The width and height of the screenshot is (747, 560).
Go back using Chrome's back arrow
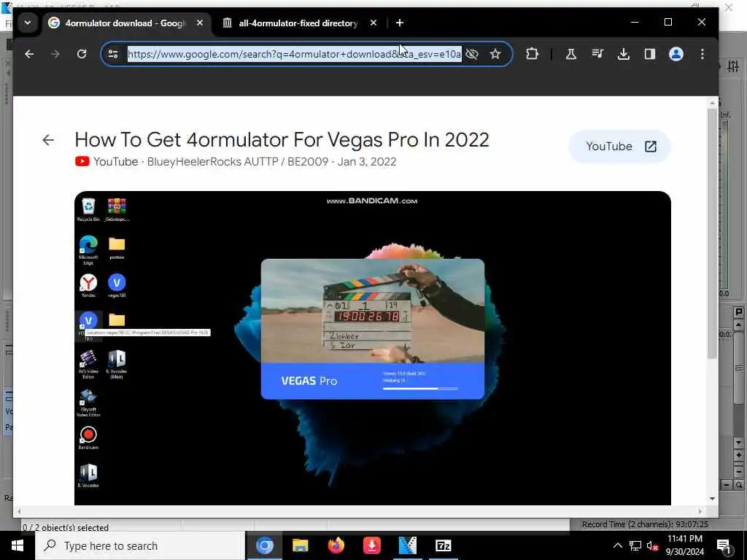click(29, 54)
